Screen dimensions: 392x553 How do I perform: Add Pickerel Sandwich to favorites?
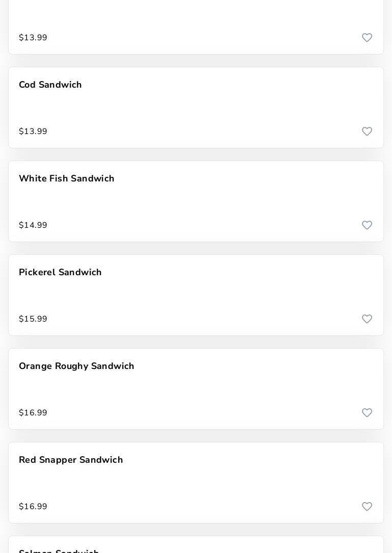point(367,319)
